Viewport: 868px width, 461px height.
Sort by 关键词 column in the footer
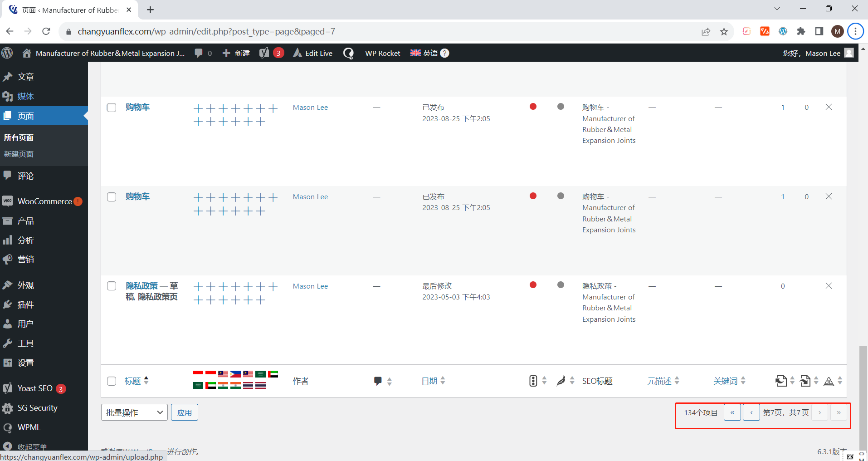pyautogui.click(x=729, y=381)
